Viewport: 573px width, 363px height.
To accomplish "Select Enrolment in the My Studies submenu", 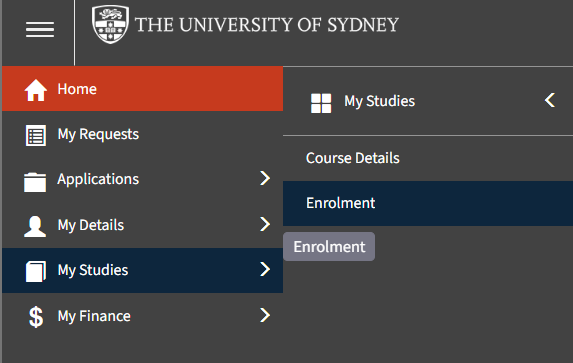I will tap(428, 203).
